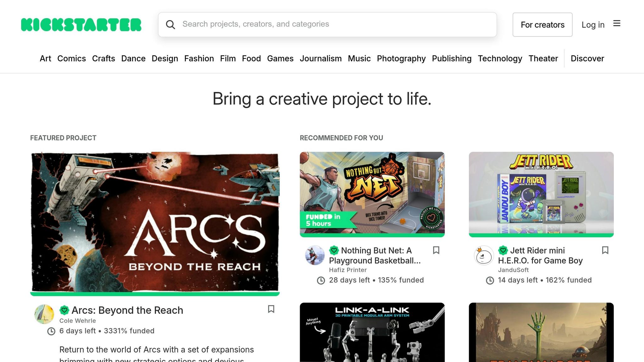The width and height of the screenshot is (644, 362).
Task: Click the Log in link
Action: (593, 25)
